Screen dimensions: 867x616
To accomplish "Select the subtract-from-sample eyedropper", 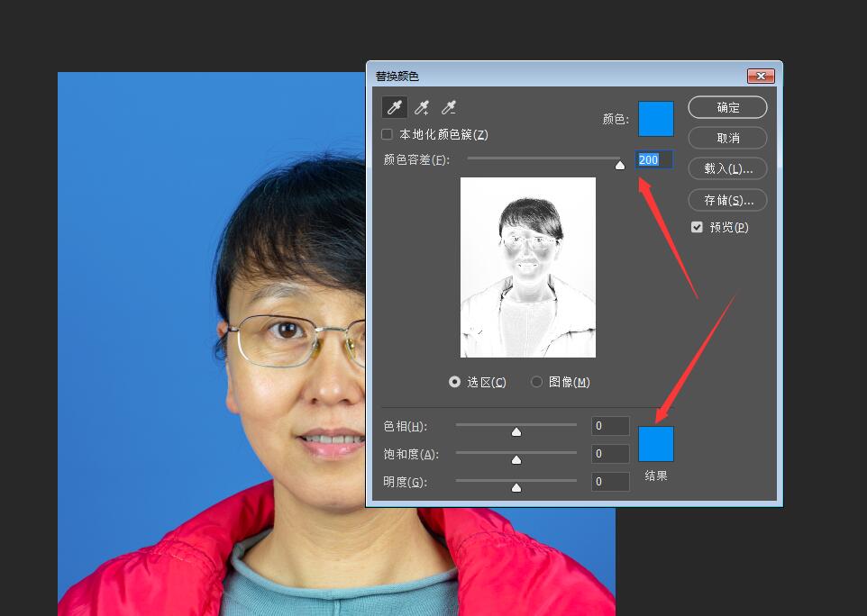I will [x=448, y=106].
